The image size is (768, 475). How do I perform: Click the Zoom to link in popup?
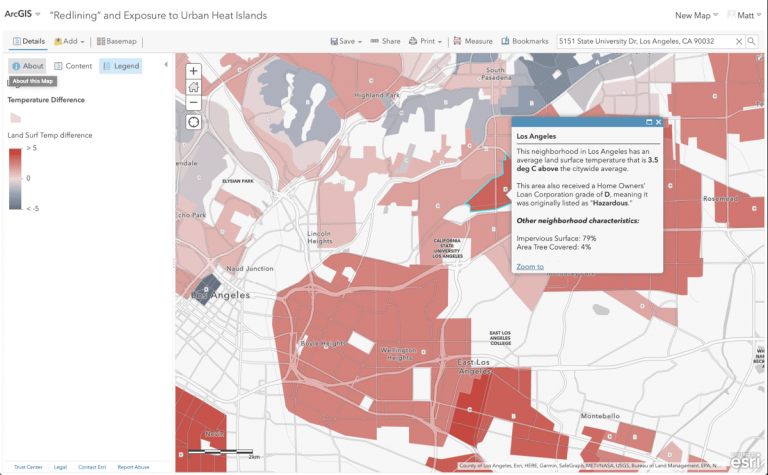coord(530,266)
